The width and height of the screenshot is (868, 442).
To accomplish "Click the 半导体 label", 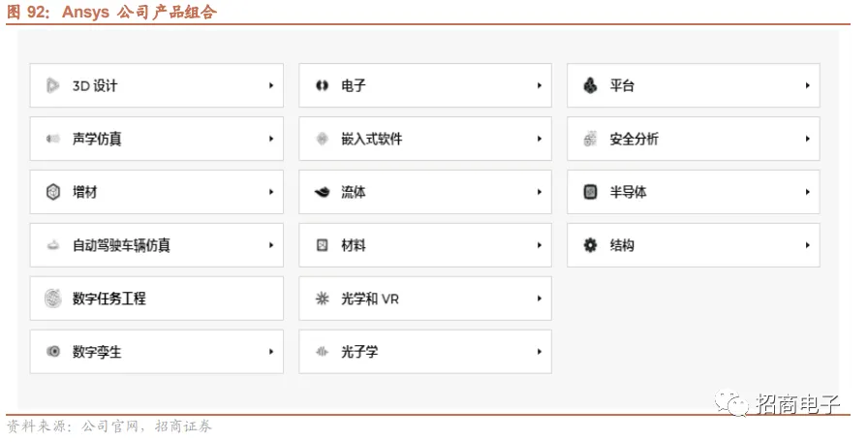I will 628,193.
